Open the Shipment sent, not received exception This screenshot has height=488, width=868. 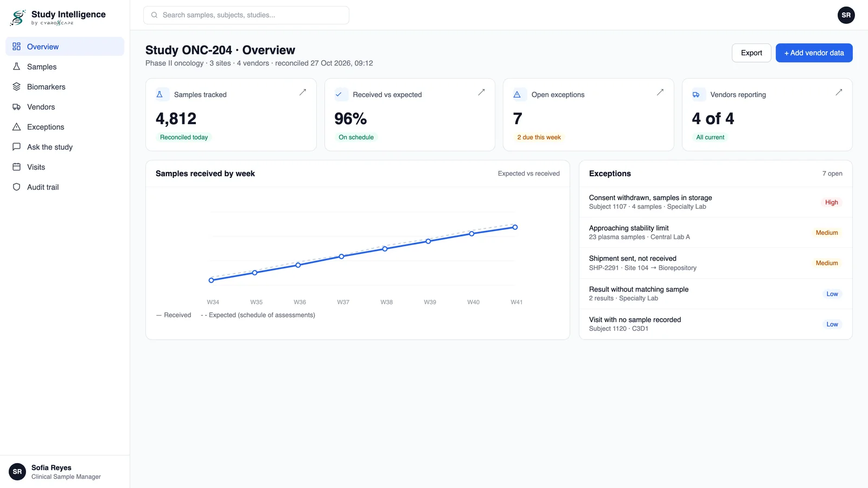coord(716,263)
